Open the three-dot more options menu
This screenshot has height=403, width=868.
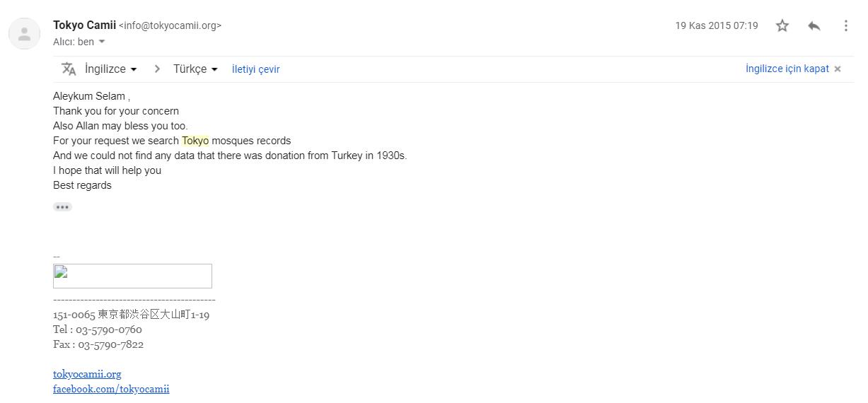pyautogui.click(x=845, y=25)
